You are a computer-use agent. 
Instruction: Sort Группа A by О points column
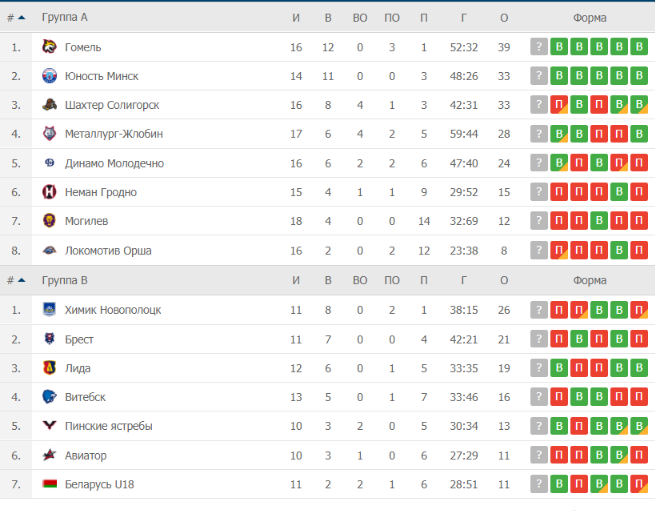click(x=504, y=18)
